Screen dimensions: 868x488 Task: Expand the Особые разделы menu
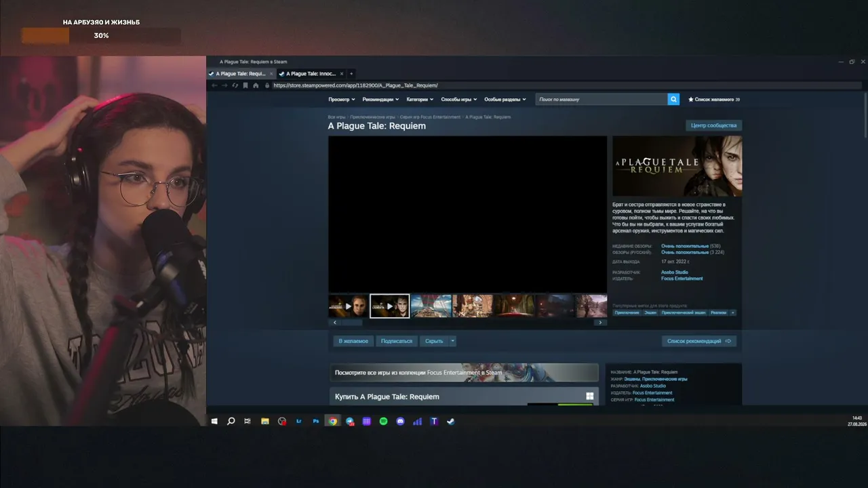tap(505, 100)
